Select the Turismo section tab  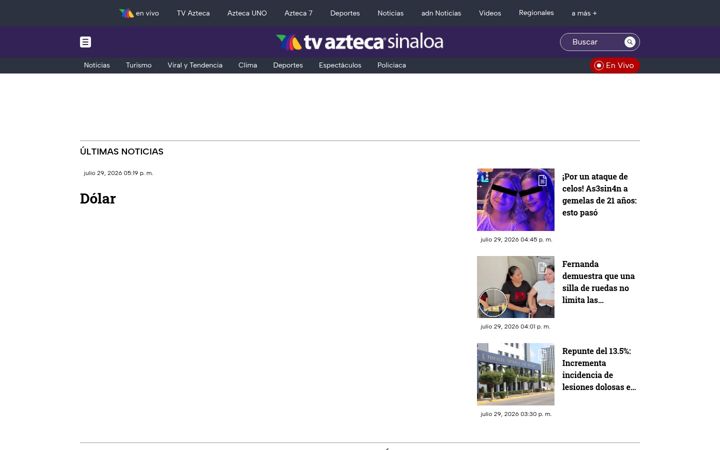pos(139,65)
